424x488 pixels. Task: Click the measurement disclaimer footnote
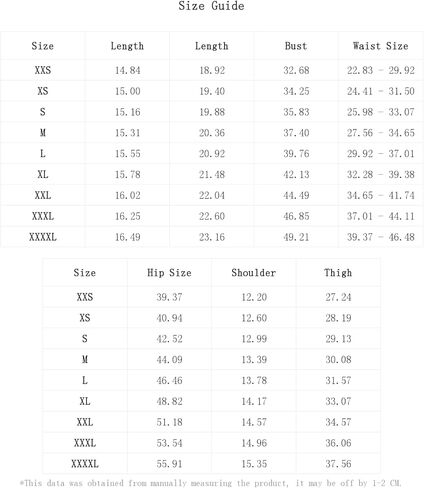[211, 483]
